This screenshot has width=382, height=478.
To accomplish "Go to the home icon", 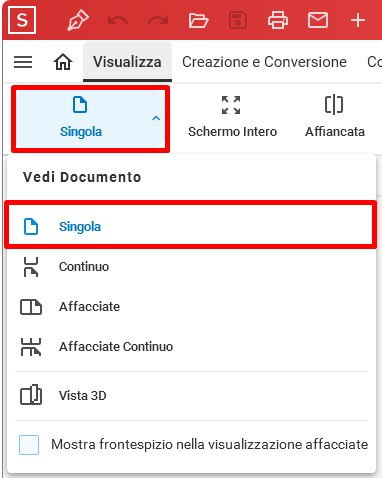I will [x=63, y=62].
